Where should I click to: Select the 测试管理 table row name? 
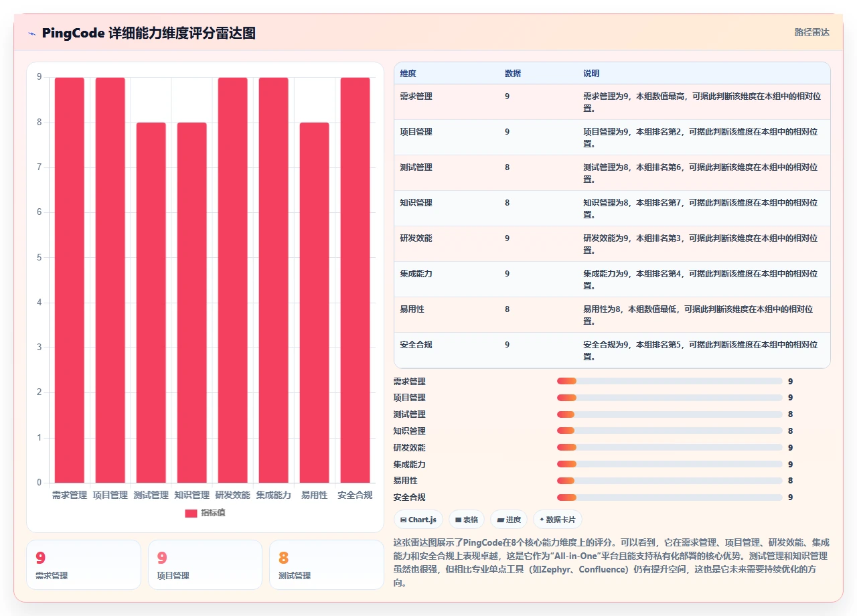(416, 167)
